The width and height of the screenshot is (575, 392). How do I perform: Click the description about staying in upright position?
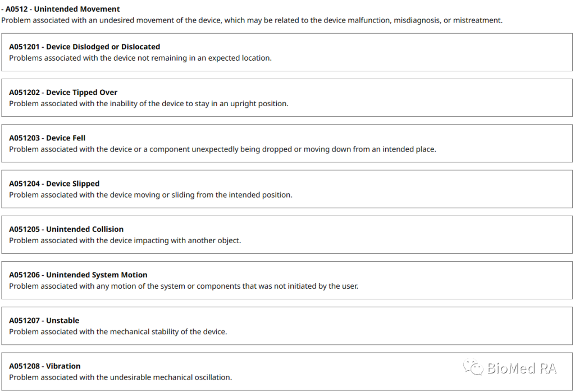pos(148,103)
